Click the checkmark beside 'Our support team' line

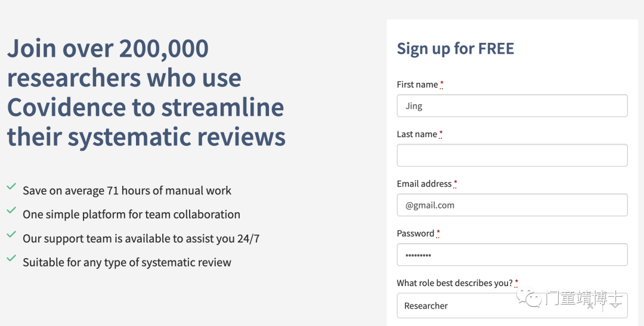pyautogui.click(x=11, y=234)
